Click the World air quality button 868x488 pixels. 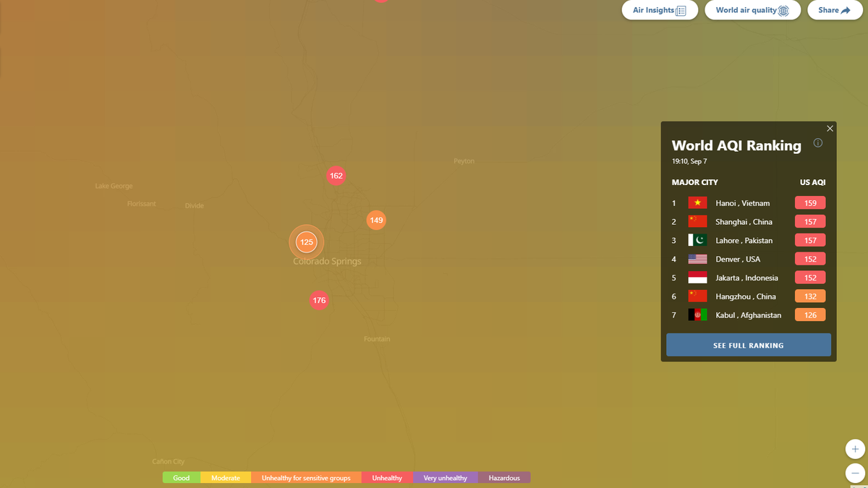point(752,10)
